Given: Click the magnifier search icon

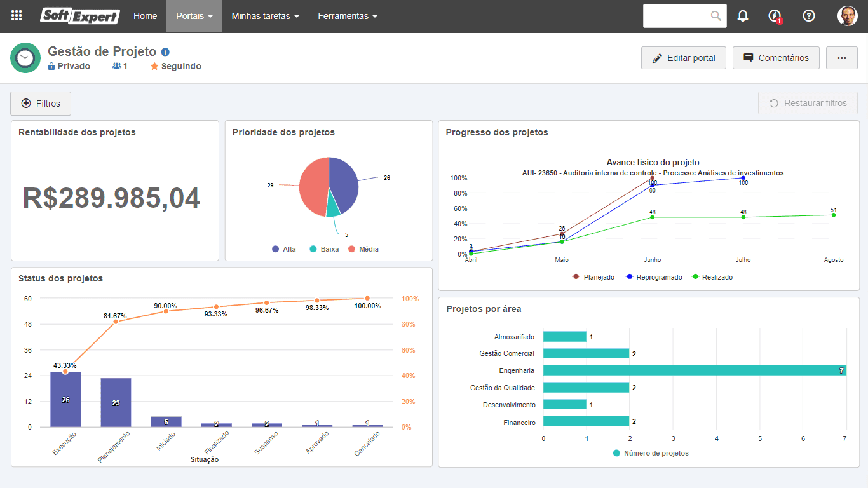Looking at the screenshot, I should 716,16.
